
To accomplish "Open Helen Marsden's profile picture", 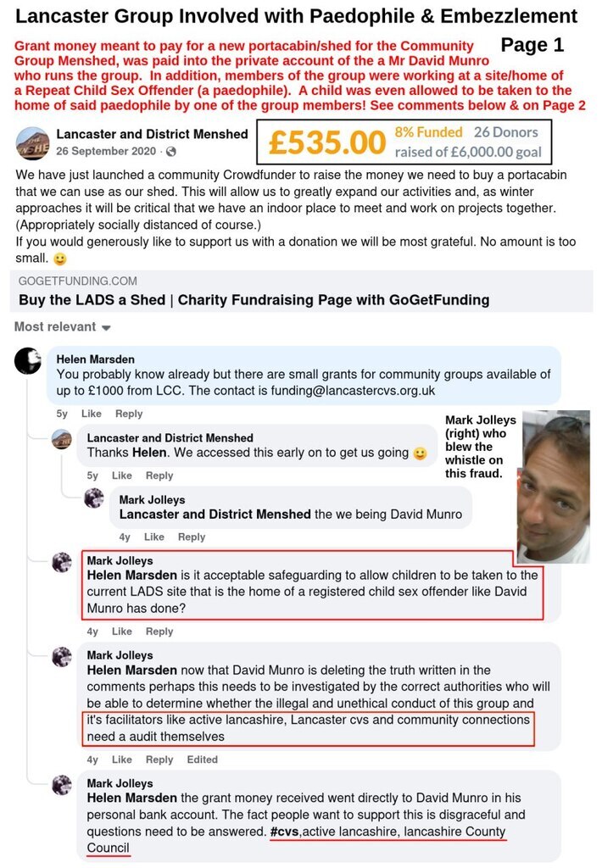I will 28,362.
